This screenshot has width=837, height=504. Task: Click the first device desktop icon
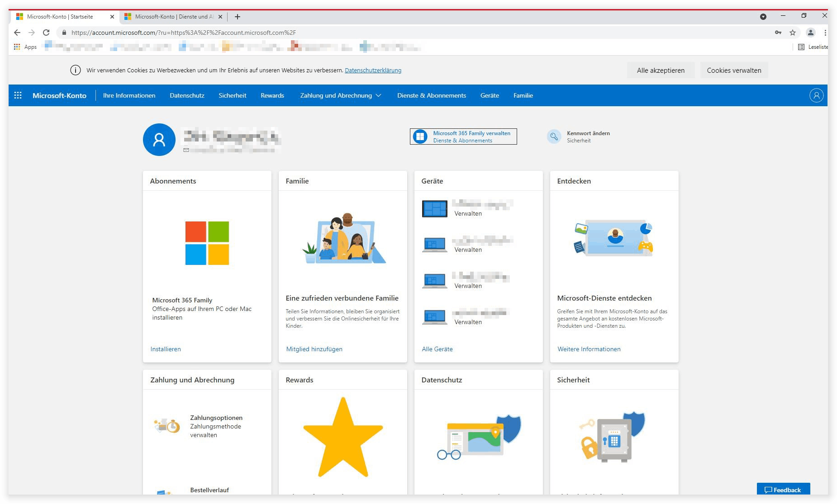pyautogui.click(x=434, y=209)
